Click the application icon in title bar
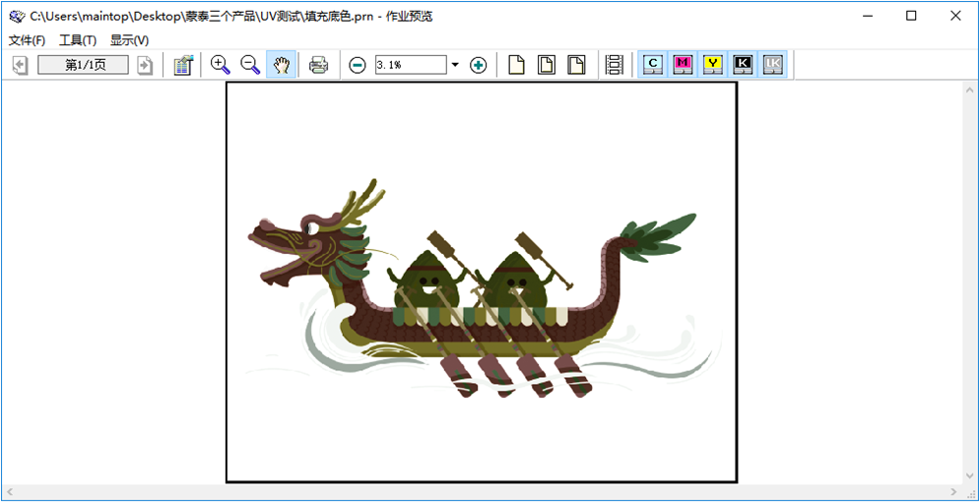 16,17
